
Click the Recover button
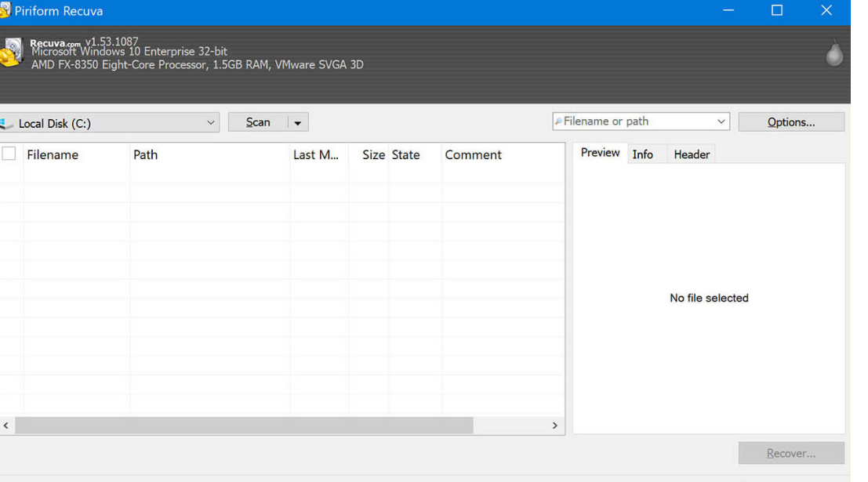pyautogui.click(x=790, y=453)
